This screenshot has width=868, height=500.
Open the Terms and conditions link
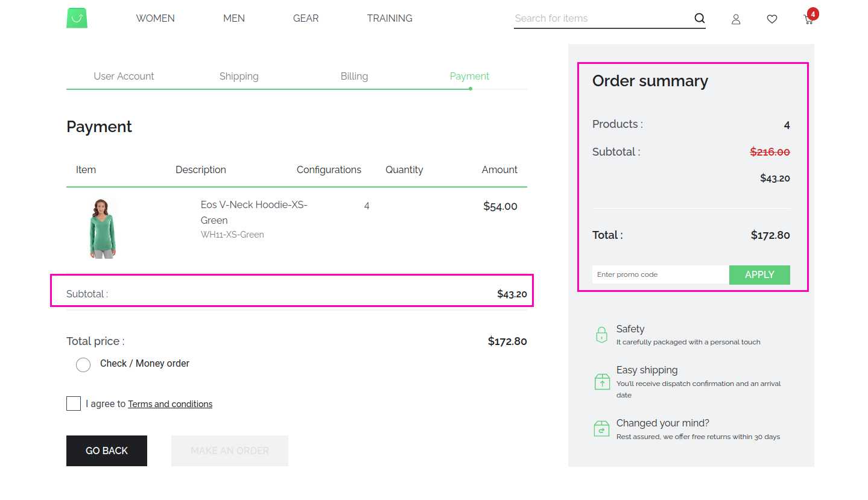[x=169, y=403]
